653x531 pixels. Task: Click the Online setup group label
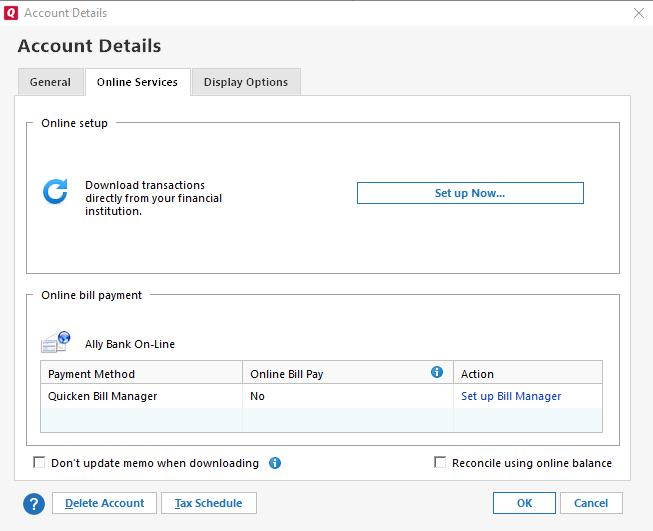click(75, 123)
